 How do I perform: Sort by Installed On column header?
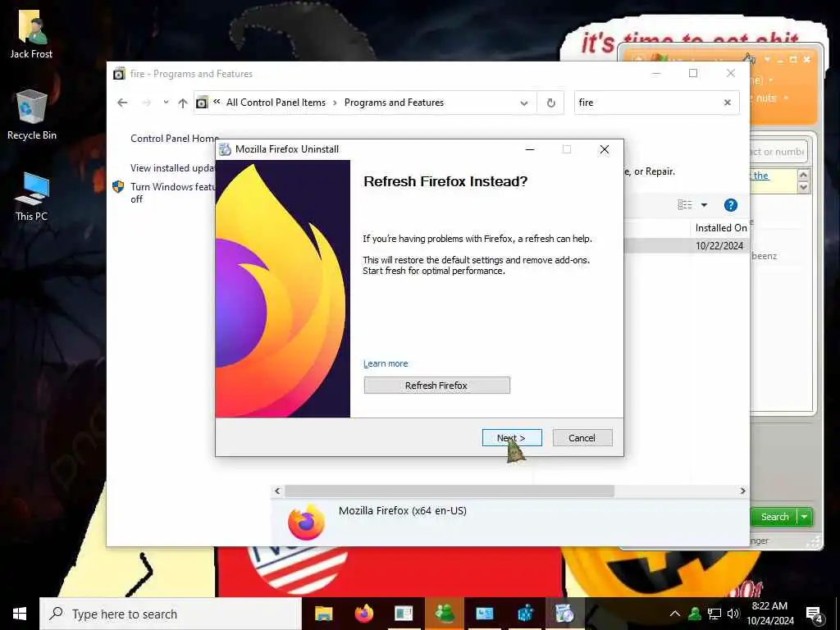(720, 228)
